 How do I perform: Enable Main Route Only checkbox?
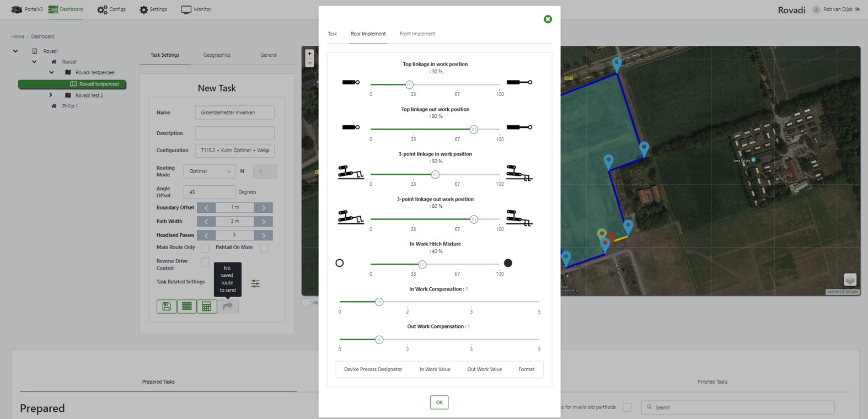205,248
